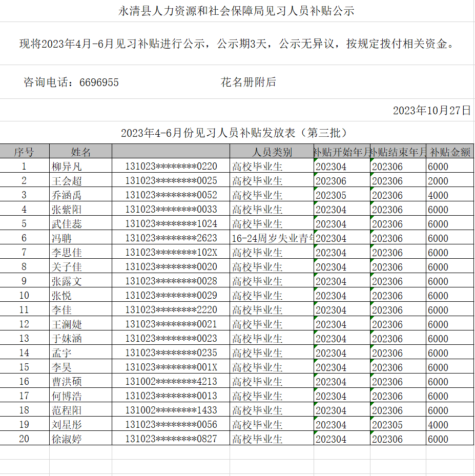Viewport: 475px width, 476px height.
Task: Select the name cell 武佳蕊
Action: [81, 223]
